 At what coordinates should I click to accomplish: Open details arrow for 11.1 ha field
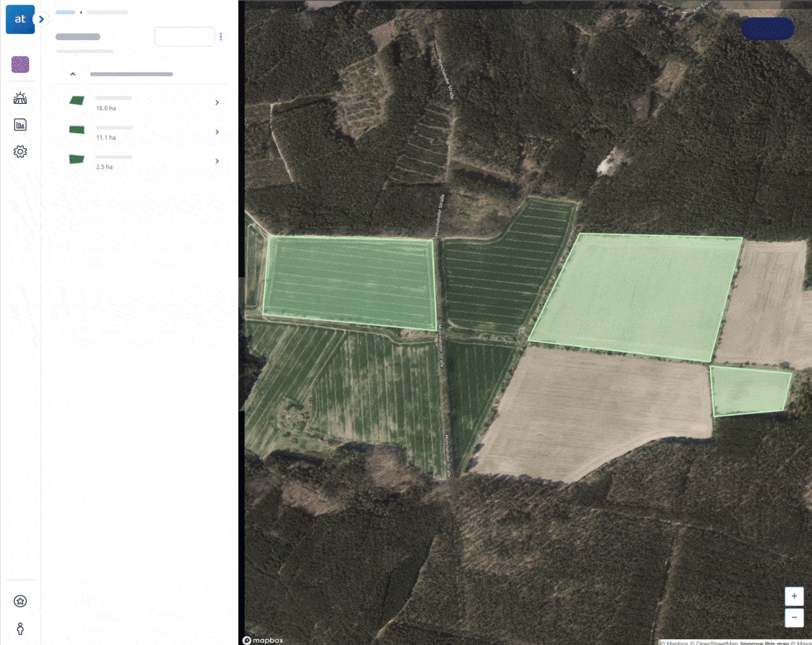(217, 132)
